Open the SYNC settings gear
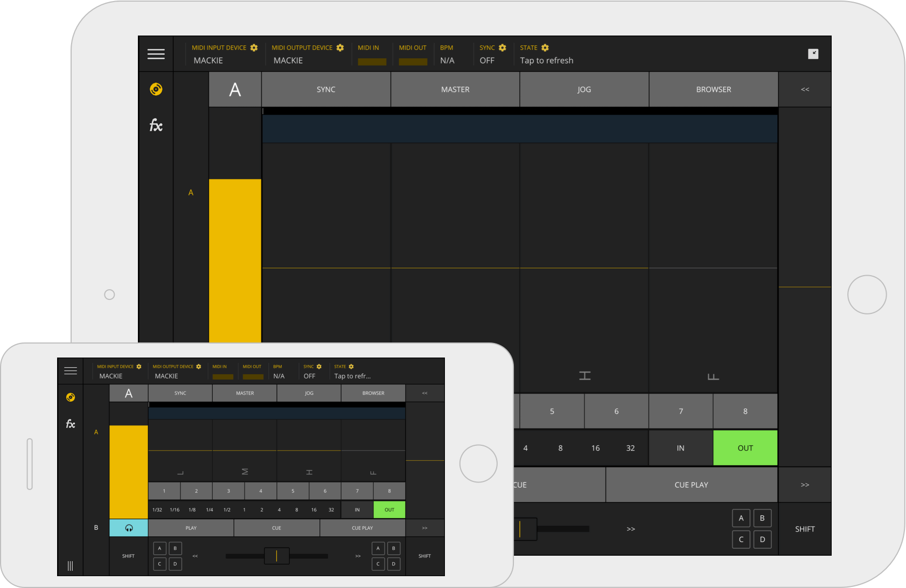 coord(504,47)
